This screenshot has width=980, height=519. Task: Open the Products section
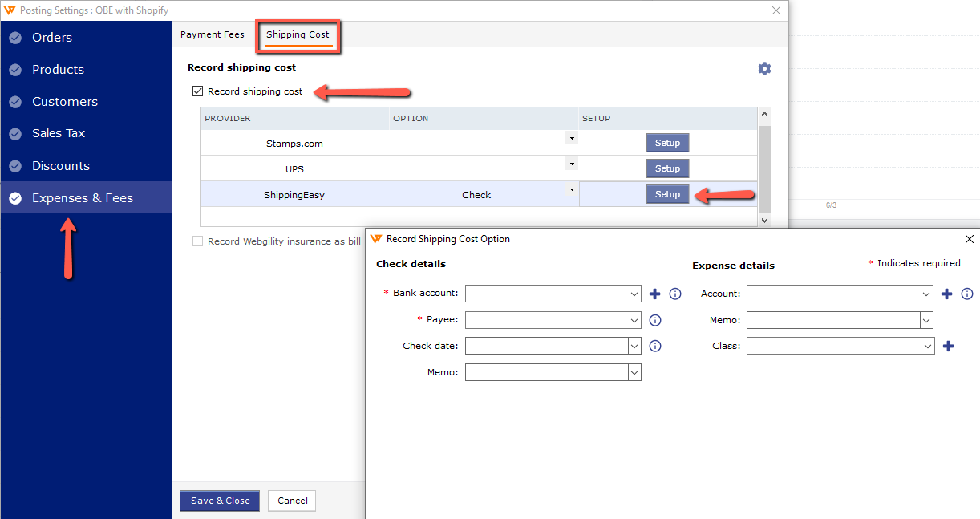pos(86,70)
